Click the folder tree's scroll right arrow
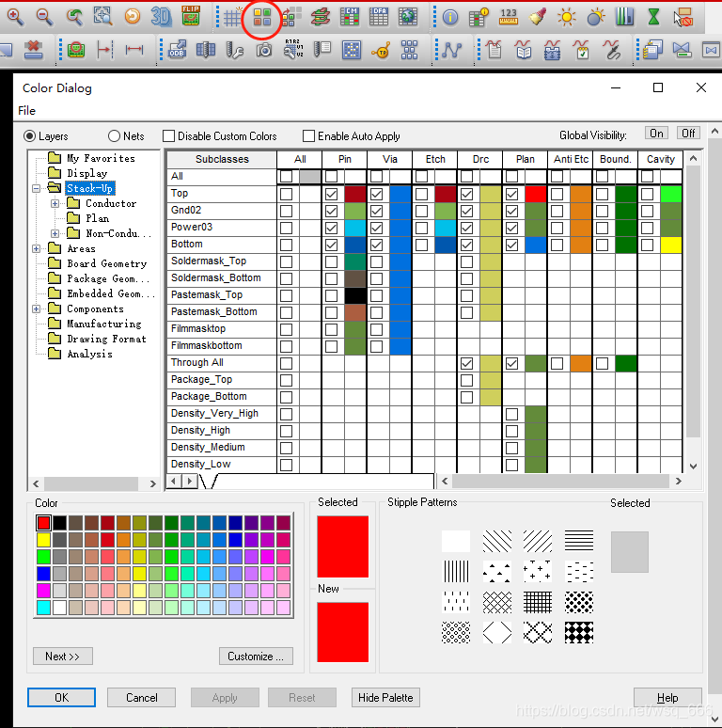This screenshot has width=722, height=728. click(x=152, y=483)
